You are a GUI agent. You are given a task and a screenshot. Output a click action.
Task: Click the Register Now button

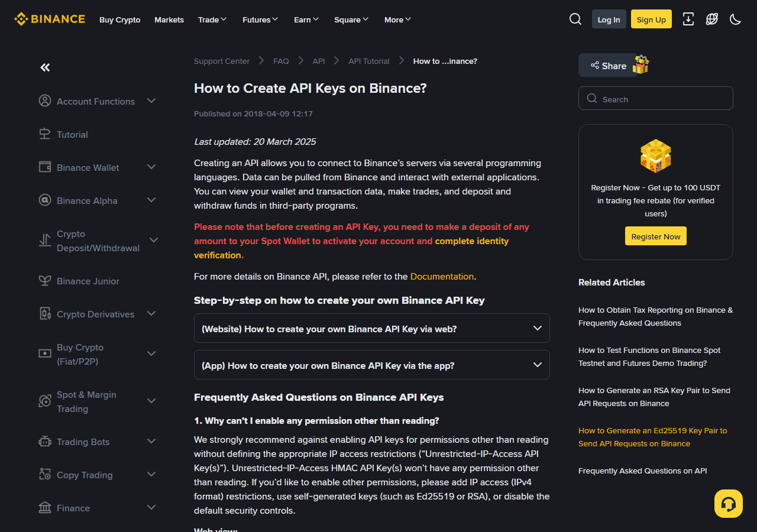[x=656, y=236]
